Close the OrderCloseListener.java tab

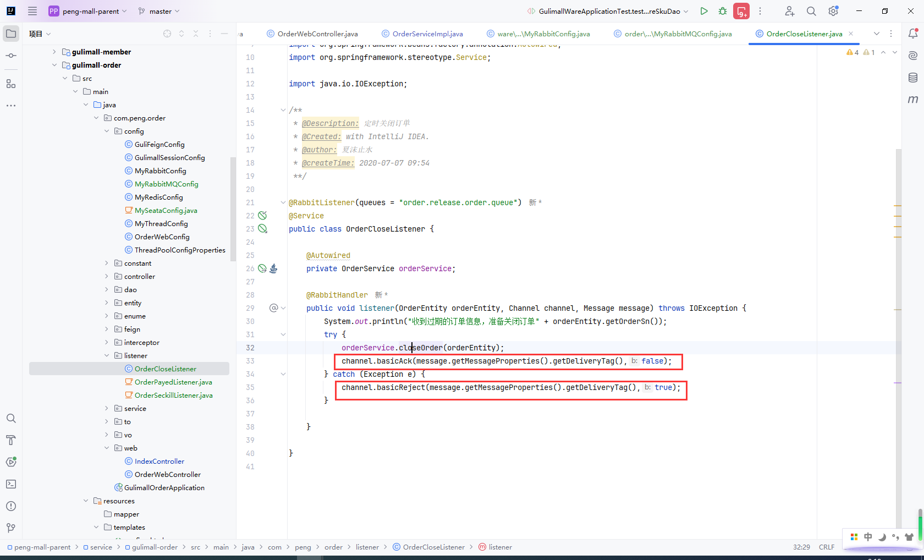coord(851,34)
